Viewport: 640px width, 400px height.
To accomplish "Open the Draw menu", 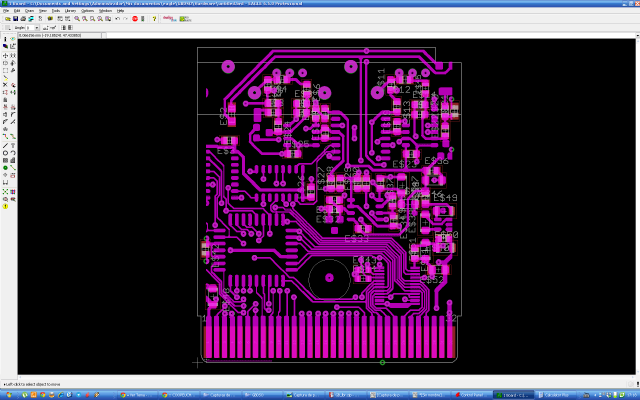I will pyautogui.click(x=29, y=10).
